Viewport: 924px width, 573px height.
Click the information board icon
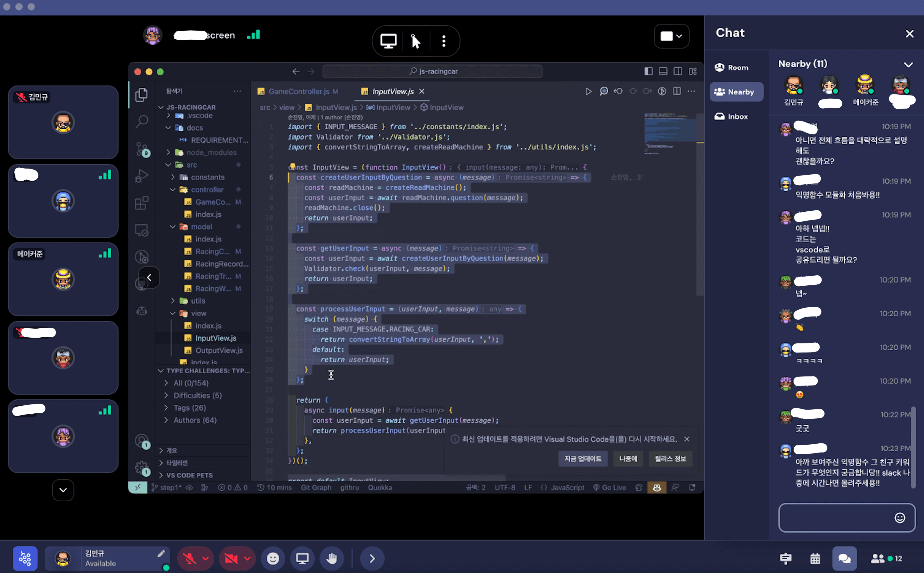786,558
